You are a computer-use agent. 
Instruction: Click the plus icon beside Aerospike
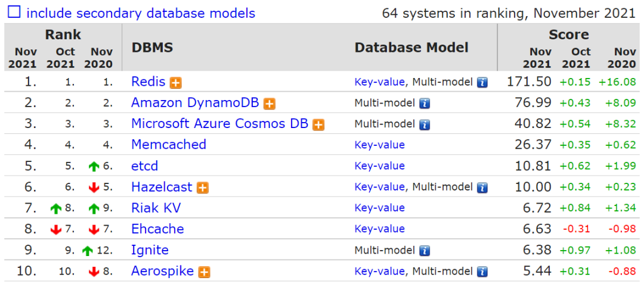click(x=204, y=272)
